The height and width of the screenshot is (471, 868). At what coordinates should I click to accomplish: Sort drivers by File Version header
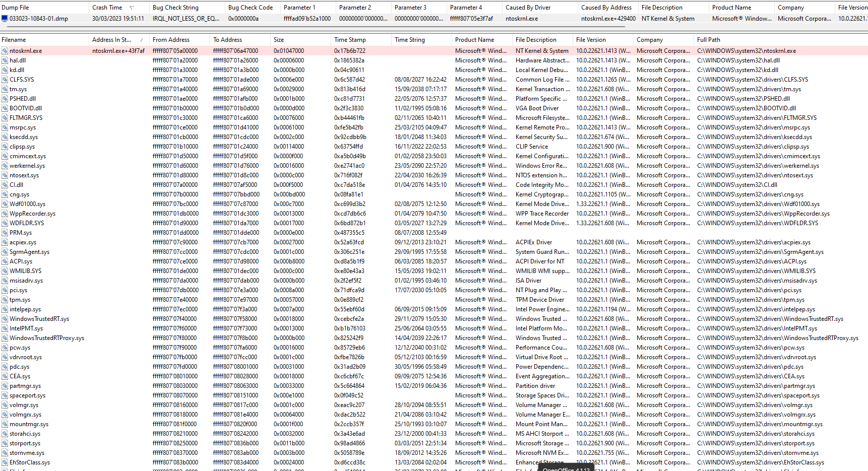coord(603,40)
